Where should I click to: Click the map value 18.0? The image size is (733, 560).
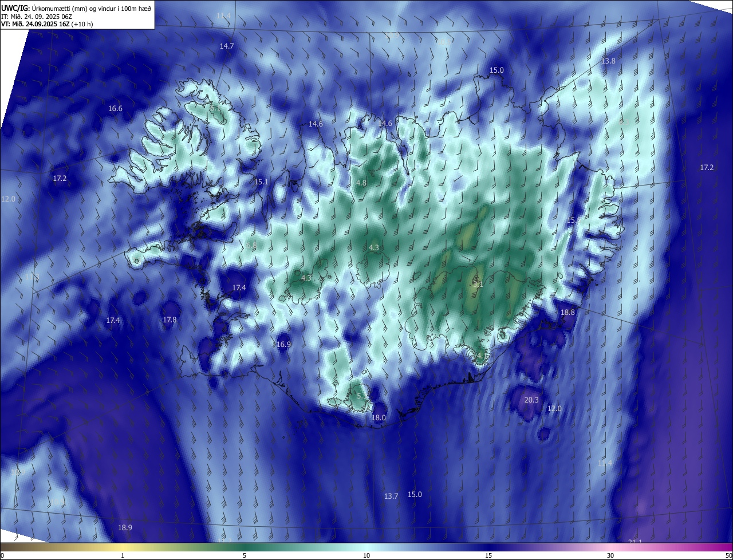tap(379, 418)
